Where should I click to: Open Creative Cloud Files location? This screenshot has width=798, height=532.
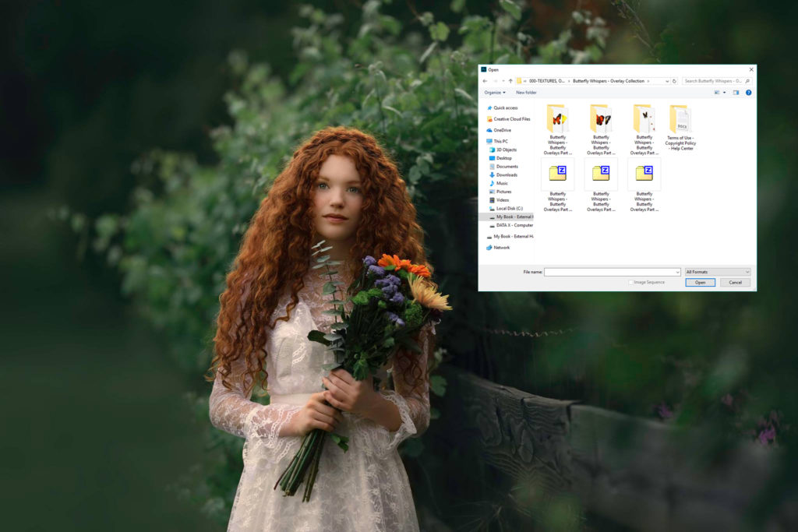point(509,119)
